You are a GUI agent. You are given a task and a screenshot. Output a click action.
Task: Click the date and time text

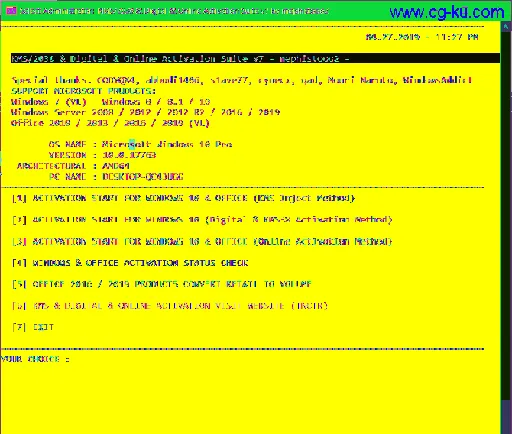(422, 37)
